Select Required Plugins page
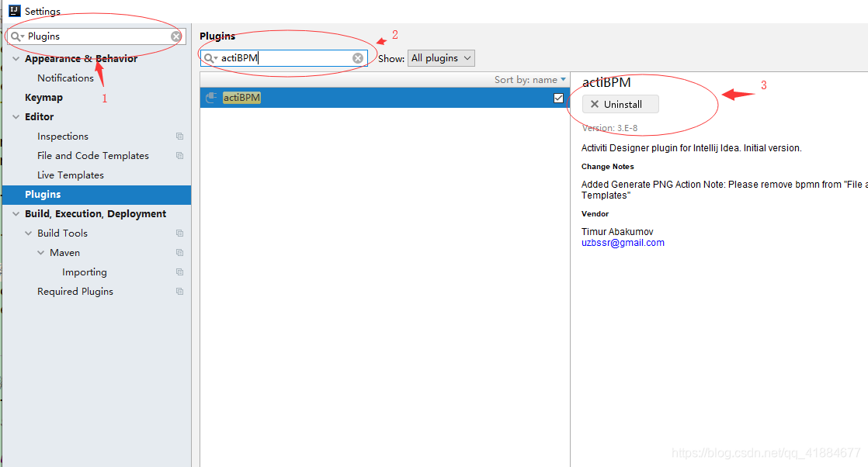The image size is (868, 467). click(x=75, y=291)
